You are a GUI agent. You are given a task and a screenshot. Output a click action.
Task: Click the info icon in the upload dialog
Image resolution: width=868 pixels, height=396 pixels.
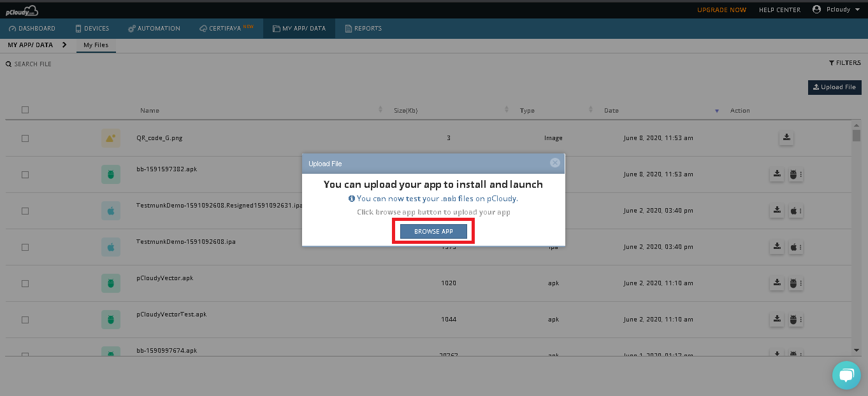point(352,199)
